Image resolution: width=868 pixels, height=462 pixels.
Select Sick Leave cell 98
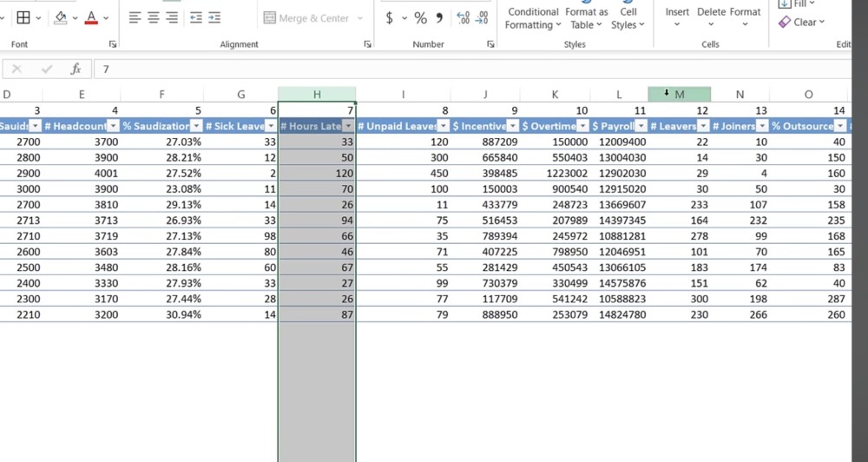240,236
